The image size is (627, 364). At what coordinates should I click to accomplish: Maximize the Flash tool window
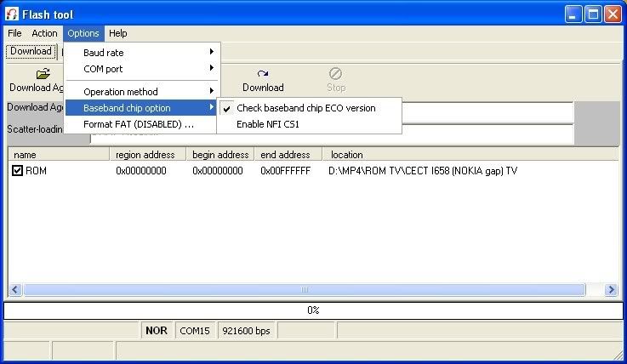(593, 14)
